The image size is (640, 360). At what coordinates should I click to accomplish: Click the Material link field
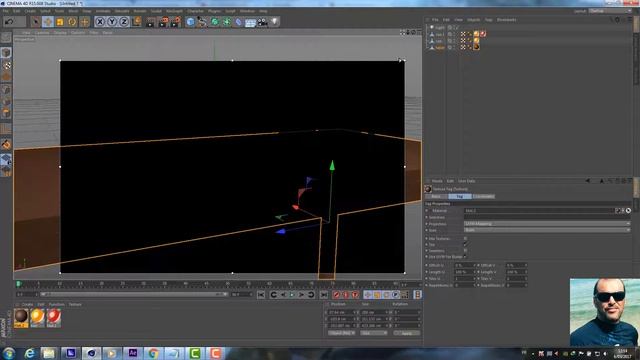pos(539,211)
